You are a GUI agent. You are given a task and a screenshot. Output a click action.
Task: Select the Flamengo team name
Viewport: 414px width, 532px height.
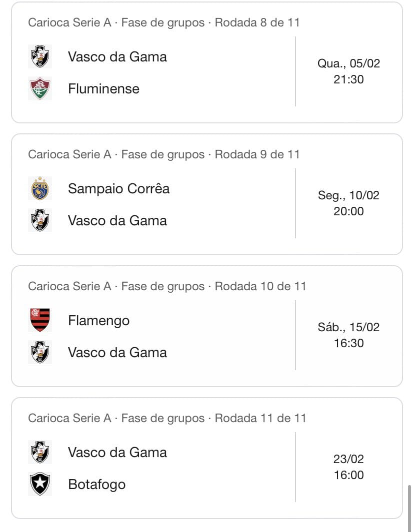point(98,320)
